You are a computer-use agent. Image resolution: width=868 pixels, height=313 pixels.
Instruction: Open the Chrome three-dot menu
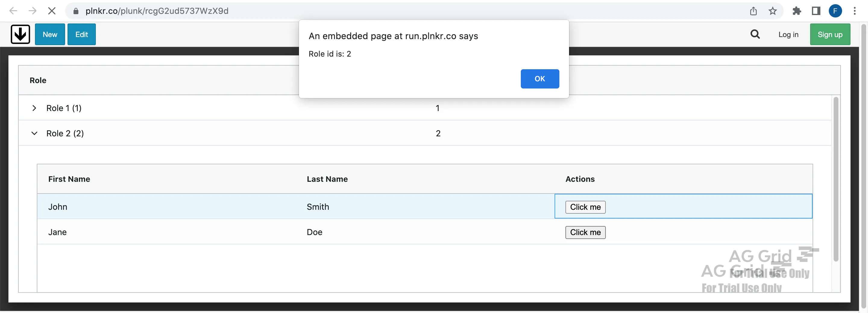(854, 11)
